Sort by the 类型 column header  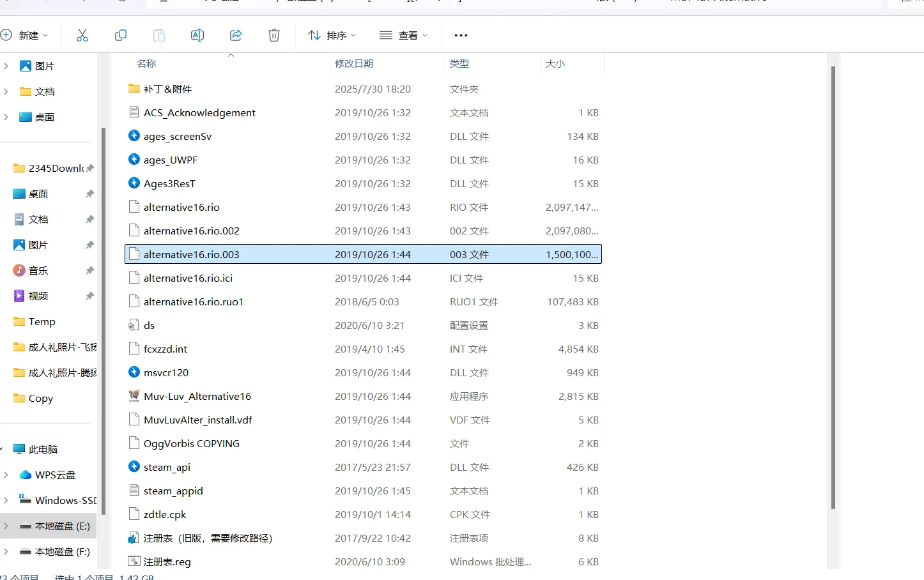(x=459, y=63)
